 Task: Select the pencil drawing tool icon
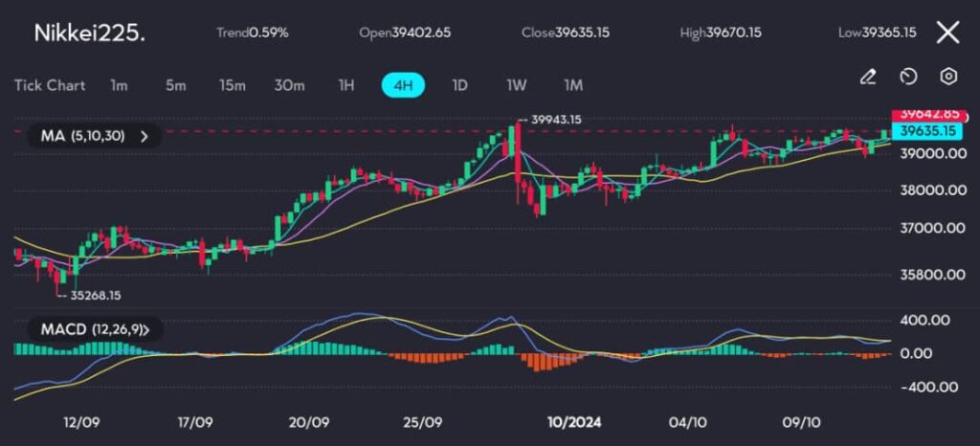point(868,77)
